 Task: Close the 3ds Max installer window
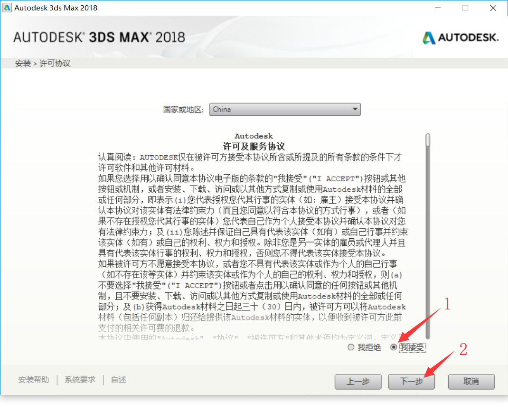coord(493,8)
